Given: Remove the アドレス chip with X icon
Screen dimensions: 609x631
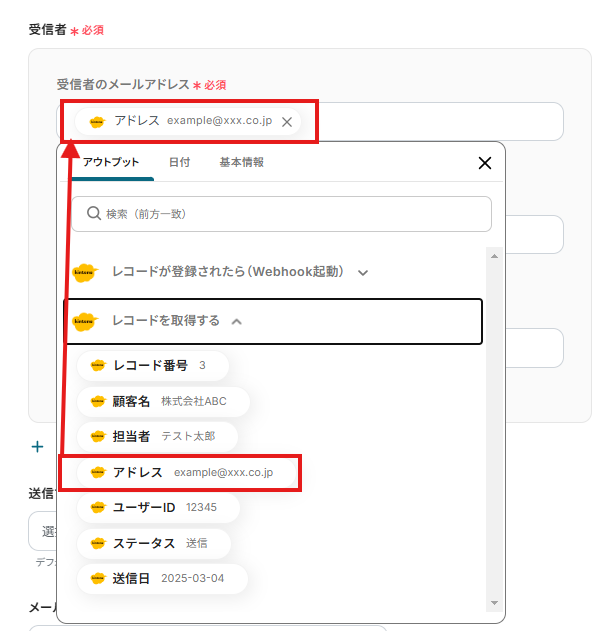Looking at the screenshot, I should click(x=287, y=122).
